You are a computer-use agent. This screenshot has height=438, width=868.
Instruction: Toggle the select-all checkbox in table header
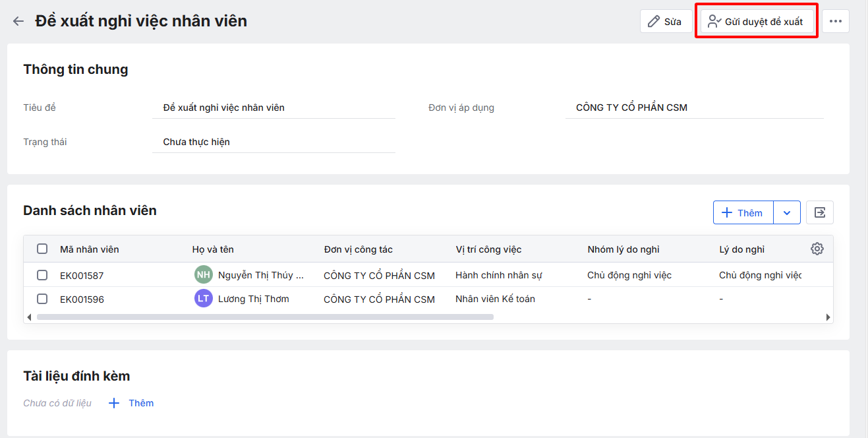(x=42, y=249)
